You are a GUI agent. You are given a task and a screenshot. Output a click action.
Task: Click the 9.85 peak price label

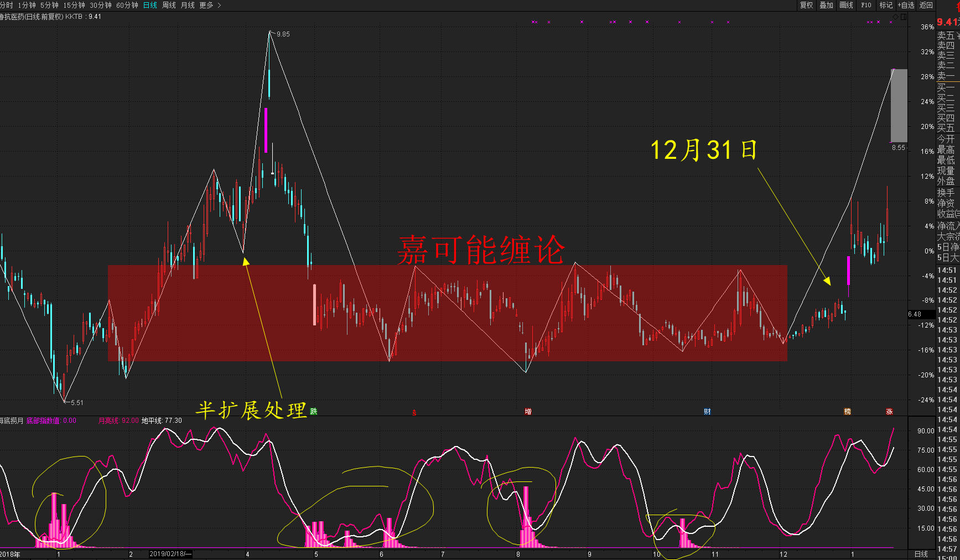(x=283, y=34)
